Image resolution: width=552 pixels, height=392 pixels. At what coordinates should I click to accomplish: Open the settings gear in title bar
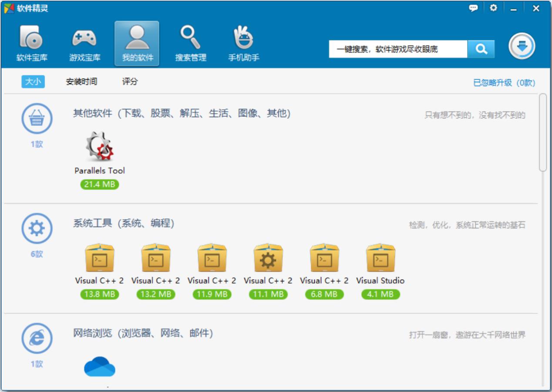[493, 8]
